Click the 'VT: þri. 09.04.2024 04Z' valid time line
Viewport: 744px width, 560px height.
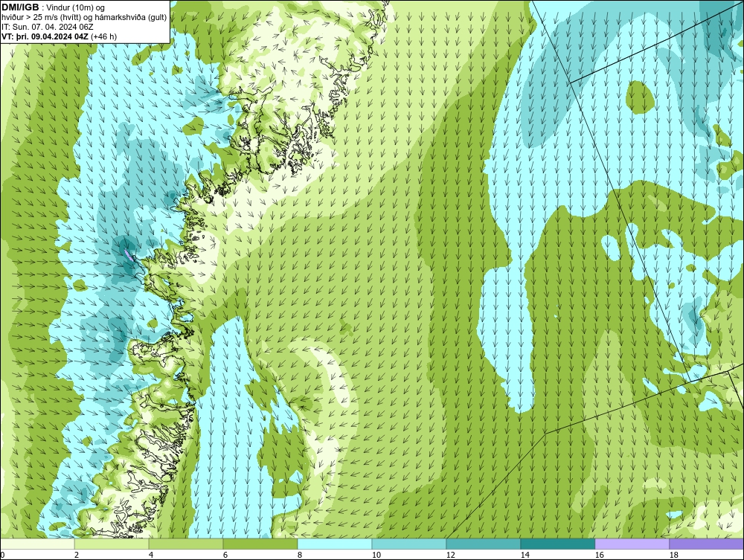coord(45,36)
